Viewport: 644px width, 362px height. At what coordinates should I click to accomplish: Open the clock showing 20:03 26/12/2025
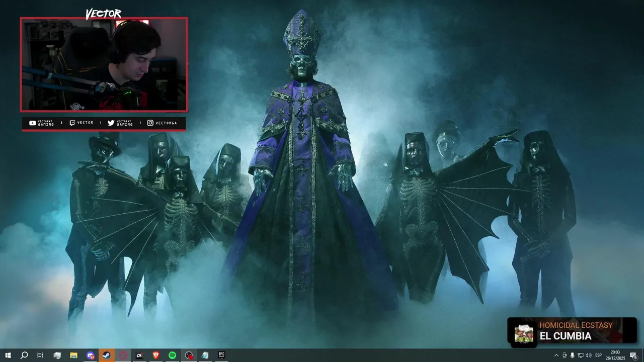click(615, 355)
